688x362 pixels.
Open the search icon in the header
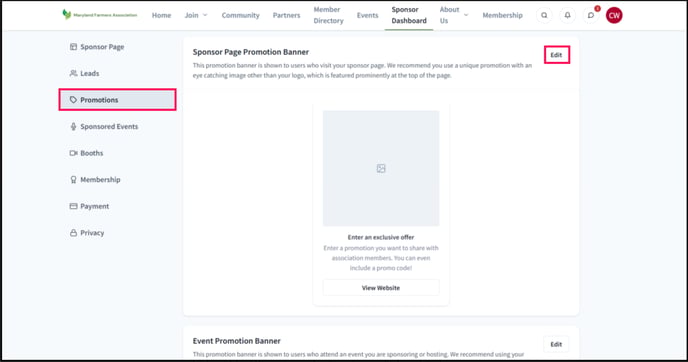tap(544, 15)
